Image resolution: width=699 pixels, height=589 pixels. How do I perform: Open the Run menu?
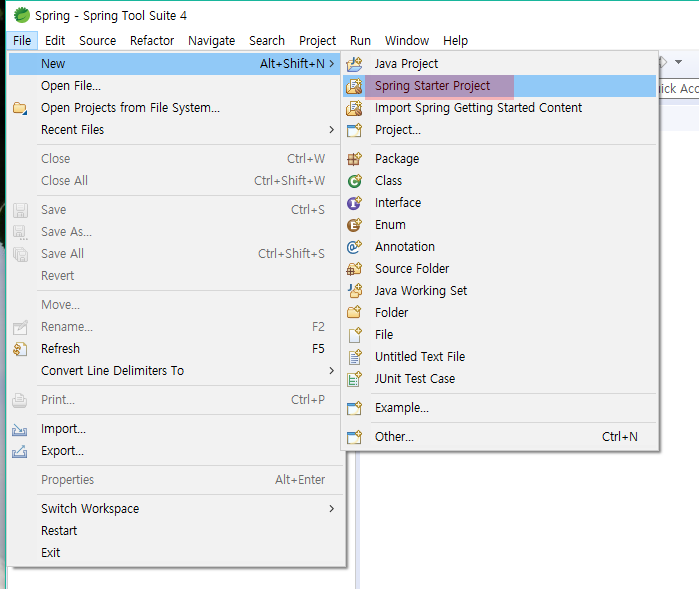pos(360,41)
